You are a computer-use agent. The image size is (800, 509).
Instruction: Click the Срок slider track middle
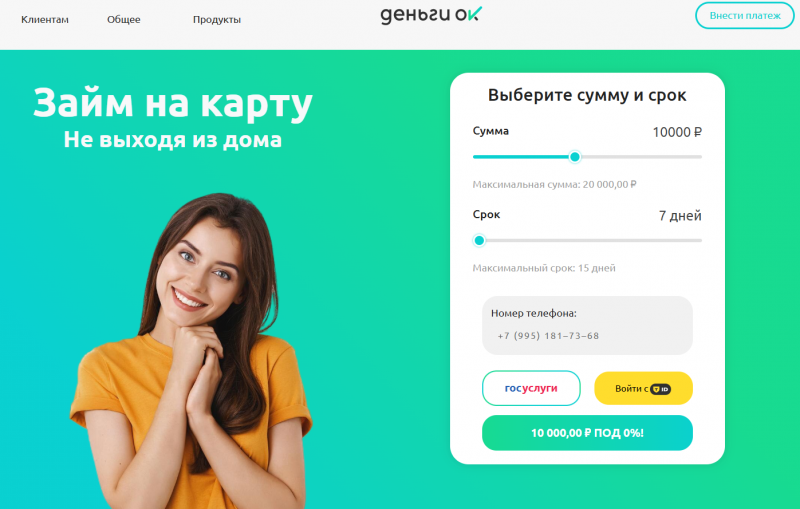(587, 240)
